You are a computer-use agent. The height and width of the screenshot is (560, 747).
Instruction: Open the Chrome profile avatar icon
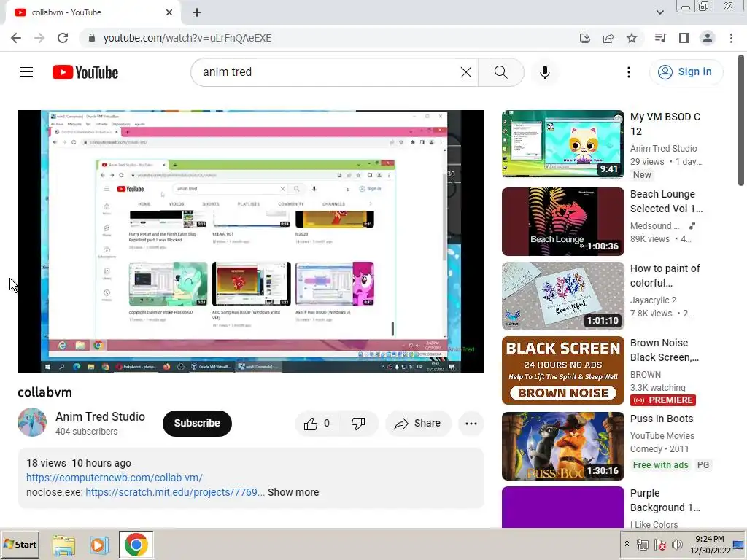[x=708, y=38]
